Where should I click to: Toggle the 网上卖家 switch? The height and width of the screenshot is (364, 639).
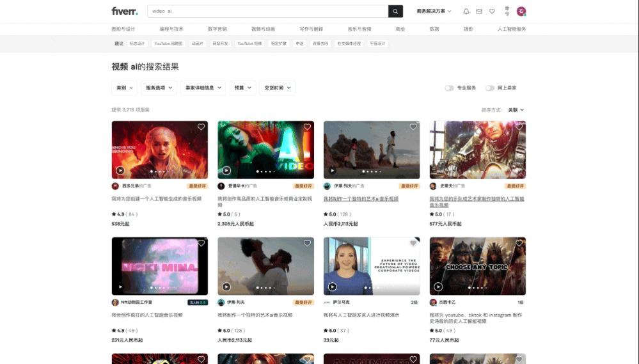[x=489, y=88]
